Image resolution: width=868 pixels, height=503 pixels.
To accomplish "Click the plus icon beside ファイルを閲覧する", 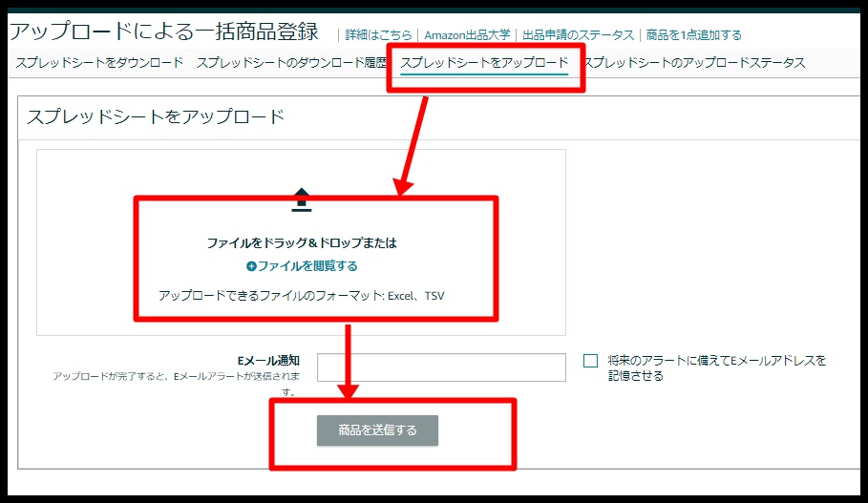I will (x=251, y=266).
